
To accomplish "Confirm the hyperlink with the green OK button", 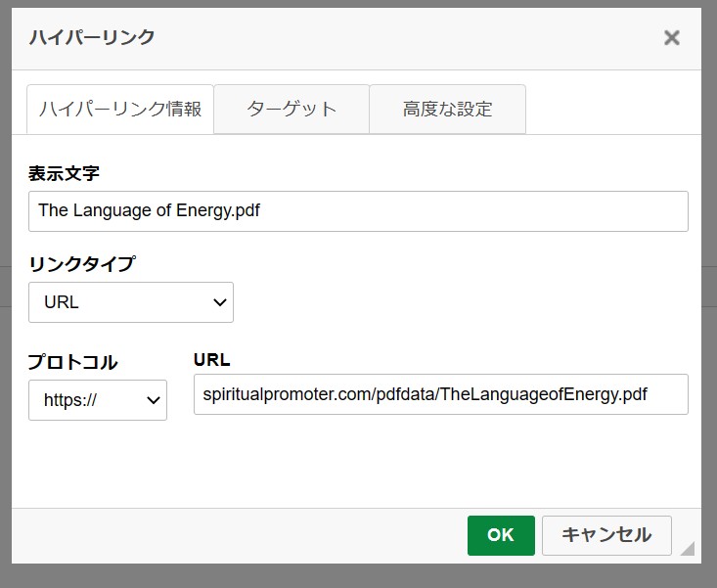I will tap(501, 535).
